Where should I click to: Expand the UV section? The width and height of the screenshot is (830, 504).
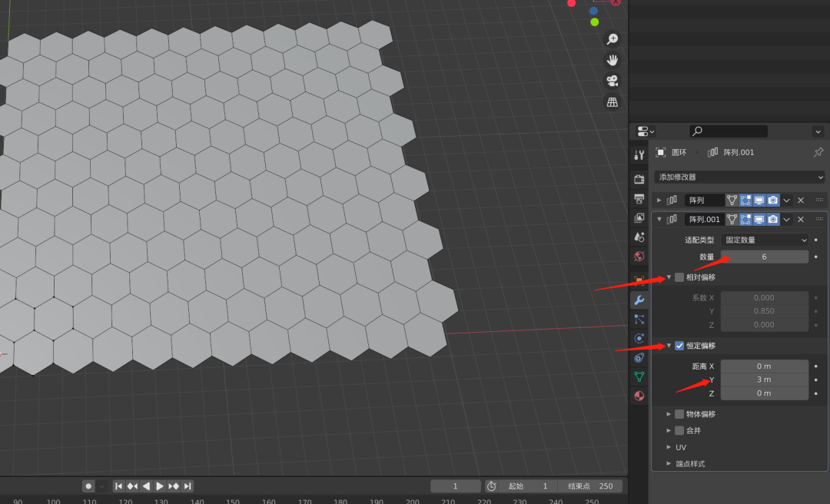pos(669,447)
